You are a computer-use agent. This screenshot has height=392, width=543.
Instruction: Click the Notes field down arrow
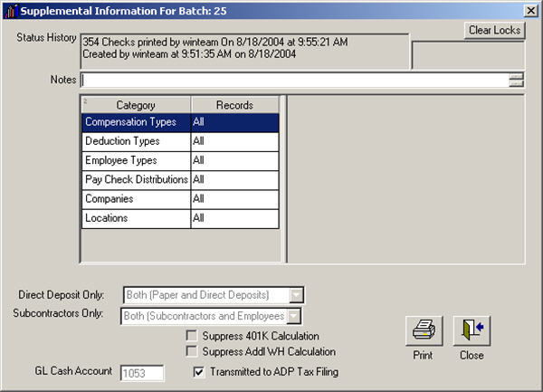coord(517,83)
